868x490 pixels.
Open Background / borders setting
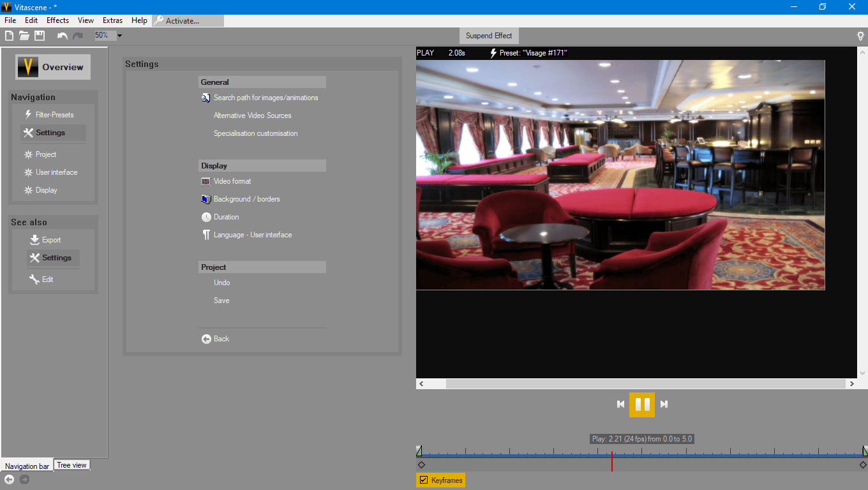coord(241,199)
